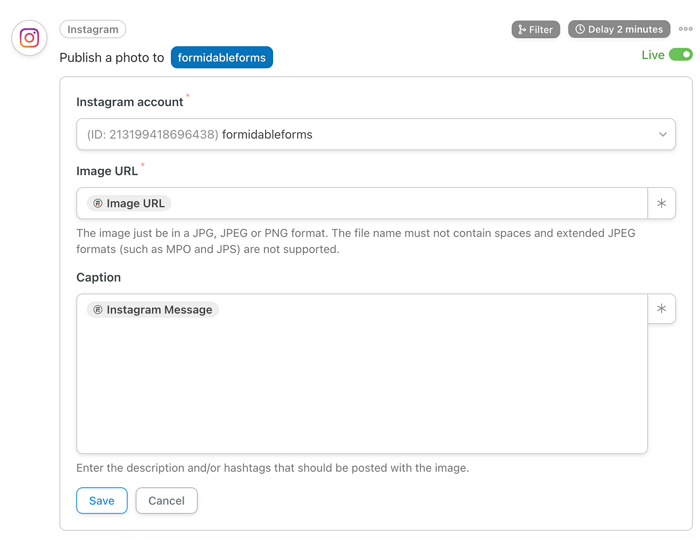This screenshot has height=543, width=700.
Task: Click the Instagram logo icon
Action: 30,38
